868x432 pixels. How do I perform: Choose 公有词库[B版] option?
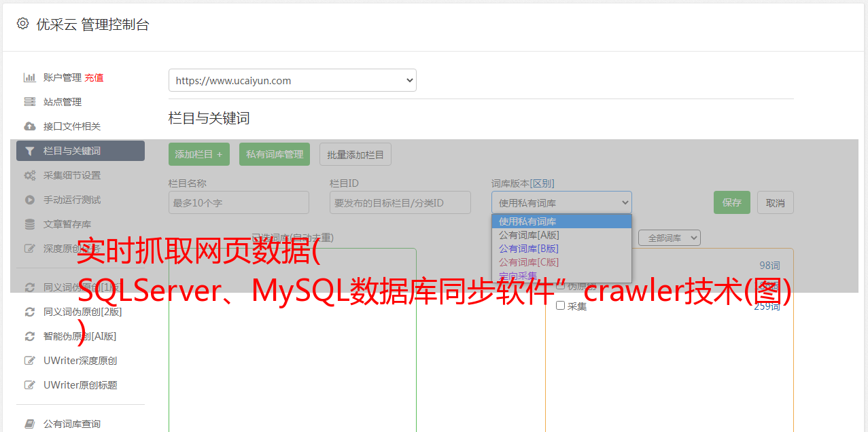tap(561, 249)
